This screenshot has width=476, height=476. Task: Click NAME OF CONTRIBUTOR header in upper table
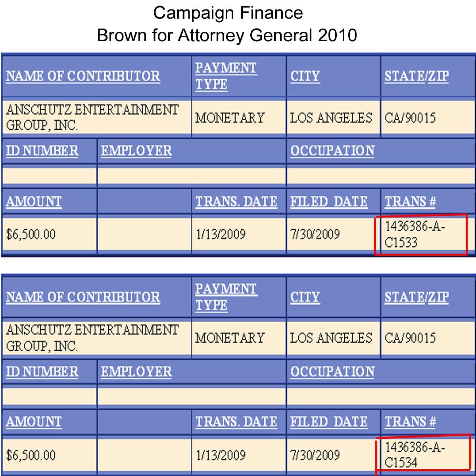(83, 76)
